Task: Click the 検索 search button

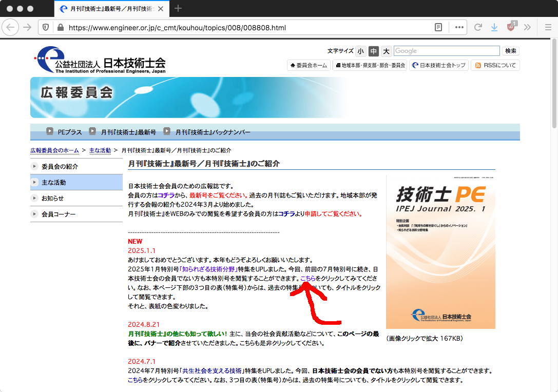Action: [511, 51]
